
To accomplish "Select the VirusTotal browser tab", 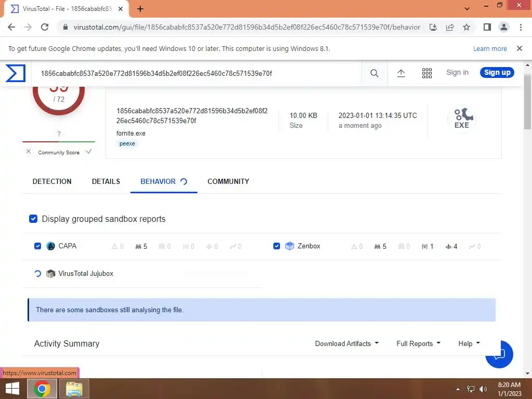I will (x=66, y=9).
